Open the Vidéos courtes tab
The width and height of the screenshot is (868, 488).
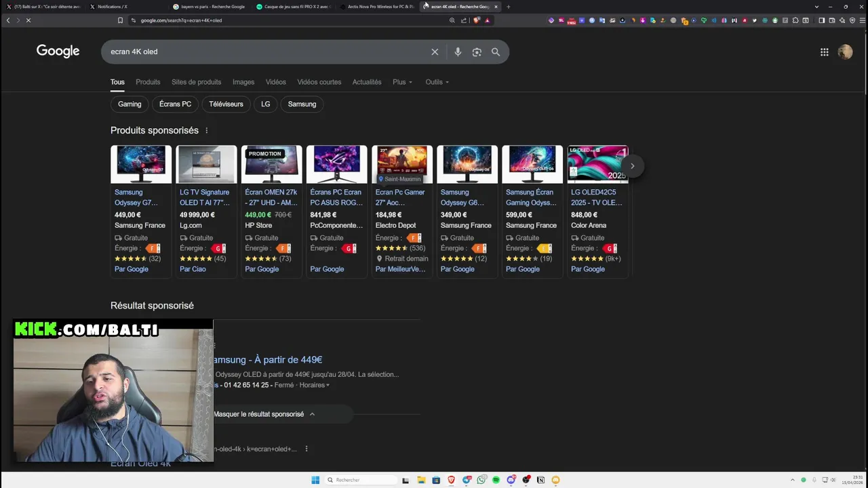tap(319, 82)
